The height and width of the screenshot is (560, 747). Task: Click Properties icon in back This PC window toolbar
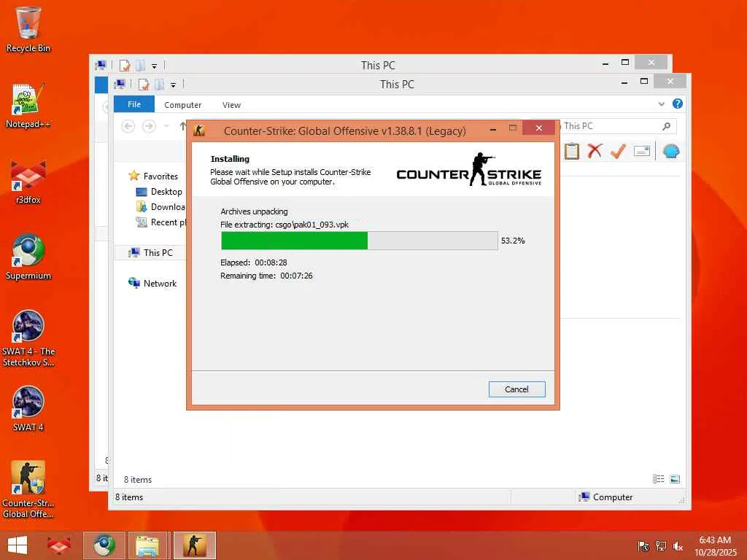[x=124, y=66]
